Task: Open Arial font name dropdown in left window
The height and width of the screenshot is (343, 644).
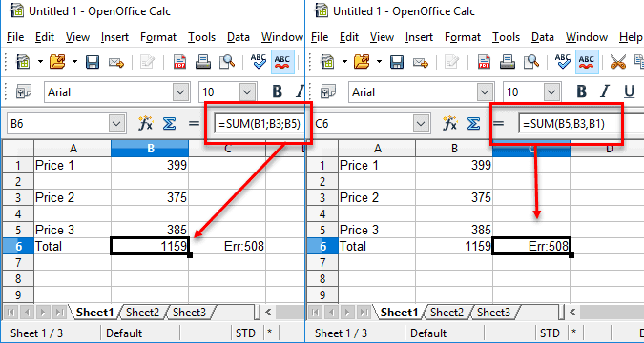Action: 180,91
